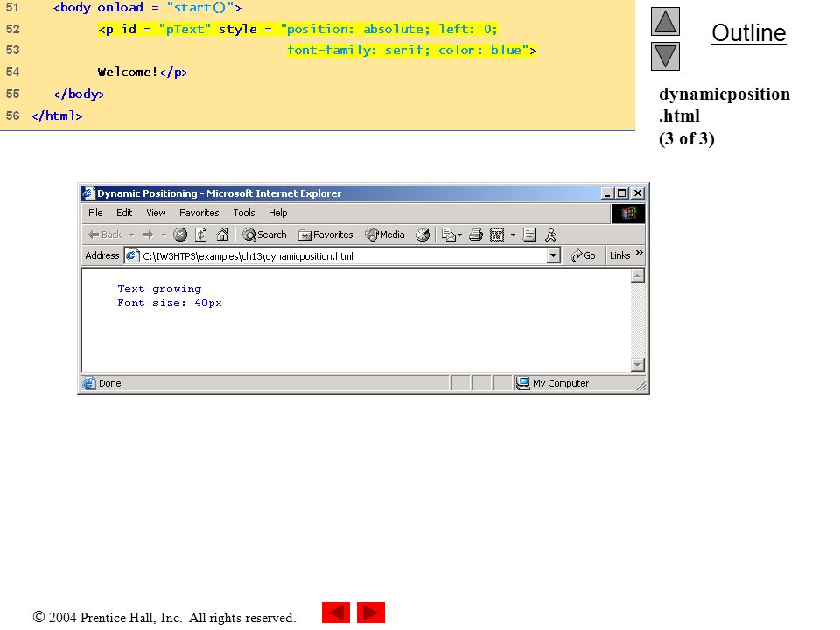Click the Print icon
This screenshot has width=840, height=630.
point(476,234)
